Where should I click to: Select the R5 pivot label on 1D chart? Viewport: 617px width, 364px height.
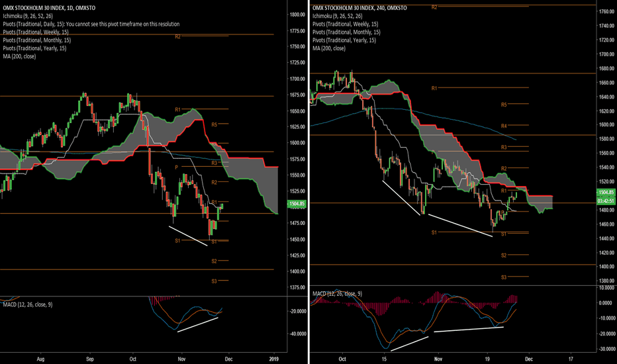pyautogui.click(x=214, y=124)
